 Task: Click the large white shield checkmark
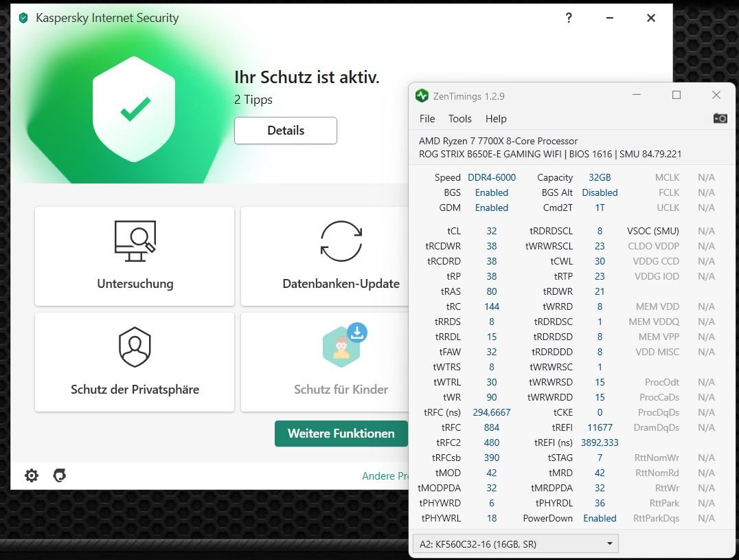point(135,109)
